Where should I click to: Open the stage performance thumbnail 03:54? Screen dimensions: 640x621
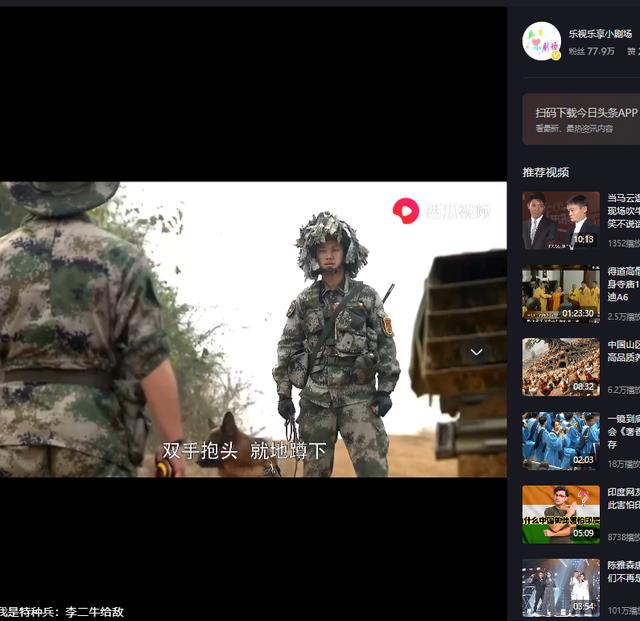pos(561,588)
